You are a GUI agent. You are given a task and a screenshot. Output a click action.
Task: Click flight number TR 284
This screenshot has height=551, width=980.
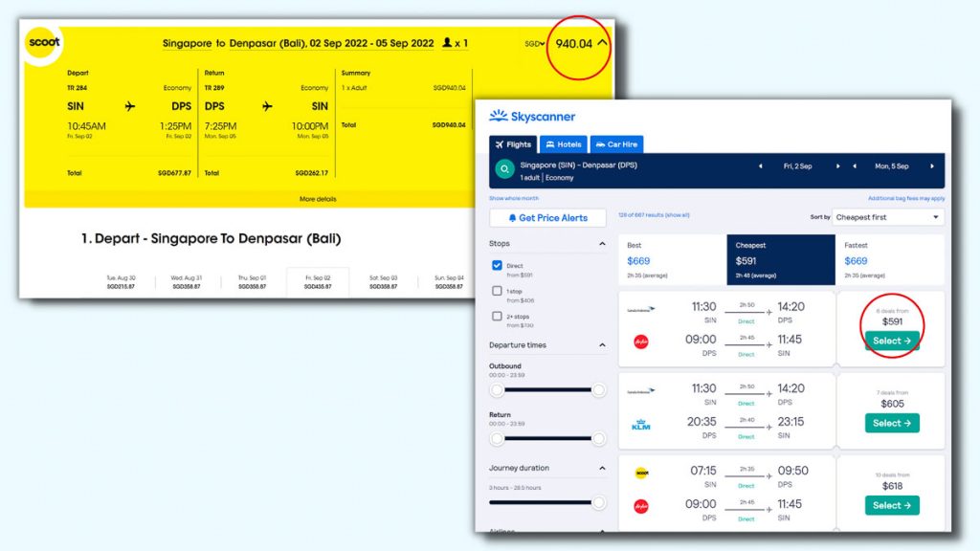(x=77, y=88)
